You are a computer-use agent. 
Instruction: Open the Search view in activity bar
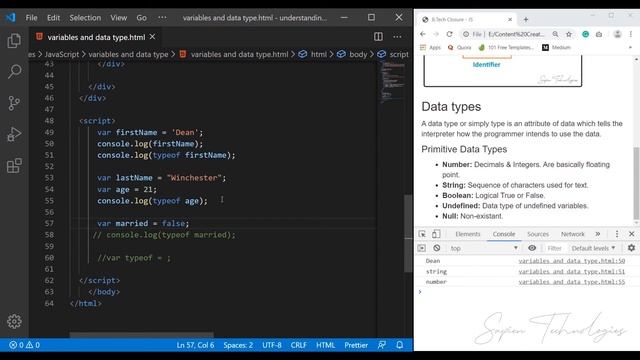14,71
